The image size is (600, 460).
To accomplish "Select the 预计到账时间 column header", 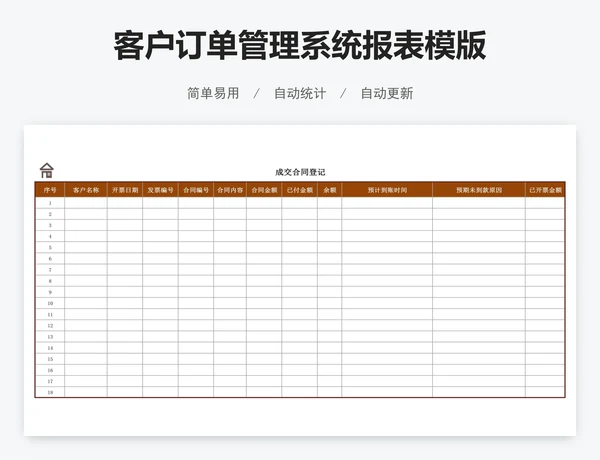I will coord(387,190).
